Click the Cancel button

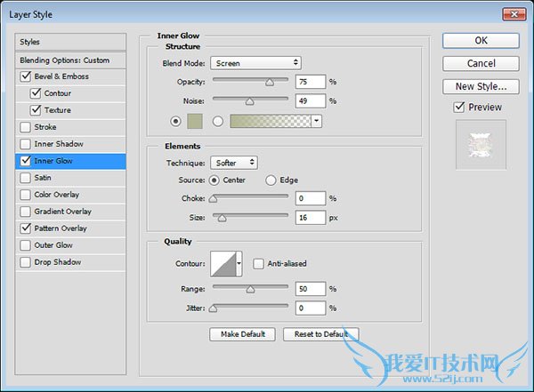[481, 63]
